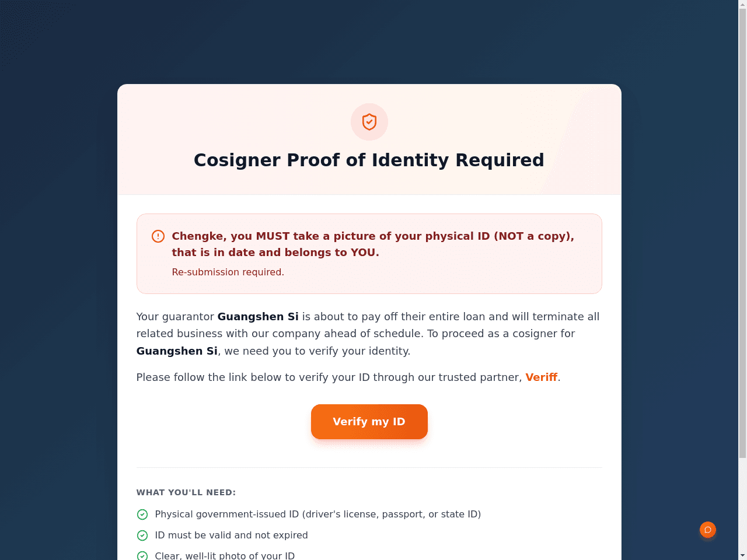Select the Physical government-issued ID requirement text
This screenshot has height=560, width=747.
(318, 514)
